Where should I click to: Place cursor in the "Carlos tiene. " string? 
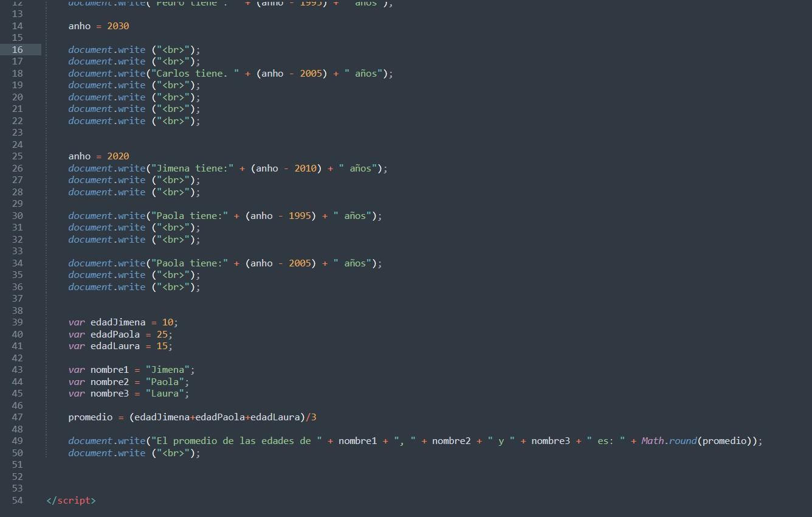tap(195, 74)
